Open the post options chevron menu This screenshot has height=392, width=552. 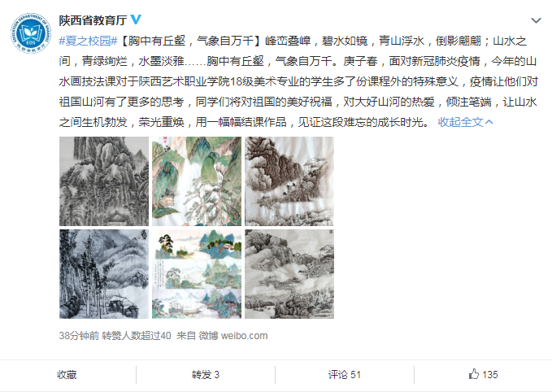[x=536, y=20]
